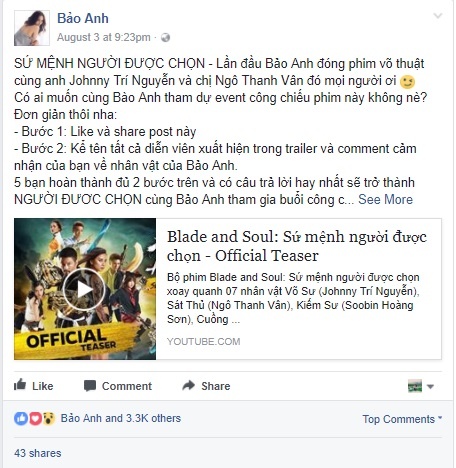Viewport: 456px width, 468px height.
Task: Open Bảo Anh and 3.3K others list
Action: click(121, 418)
